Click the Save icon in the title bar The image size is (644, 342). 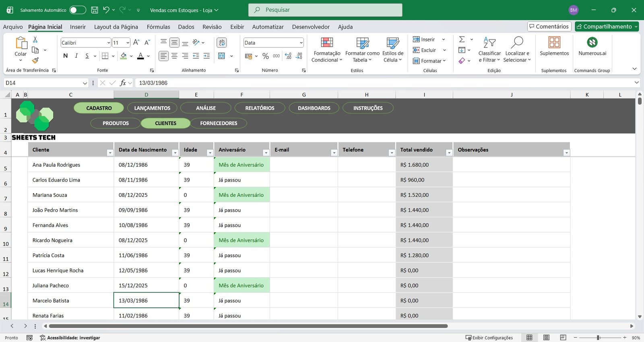95,10
